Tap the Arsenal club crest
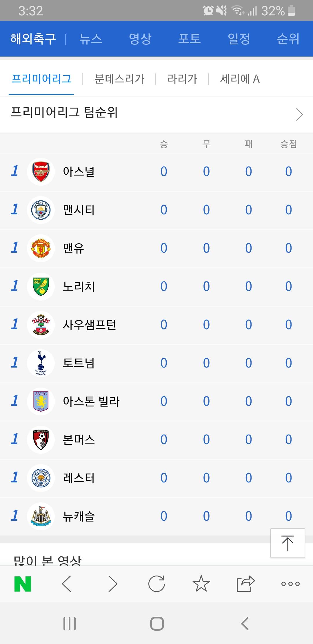This screenshot has width=313, height=644. click(41, 172)
